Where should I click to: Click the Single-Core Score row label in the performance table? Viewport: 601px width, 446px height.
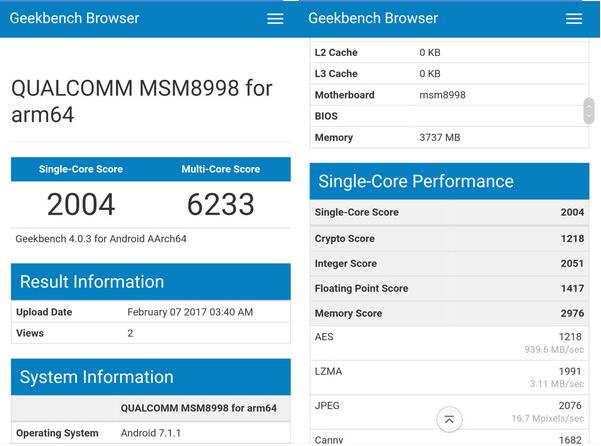tap(356, 212)
